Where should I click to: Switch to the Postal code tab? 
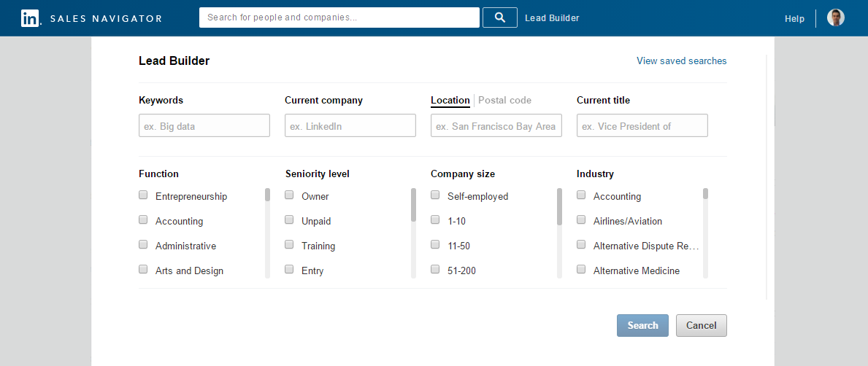point(504,100)
